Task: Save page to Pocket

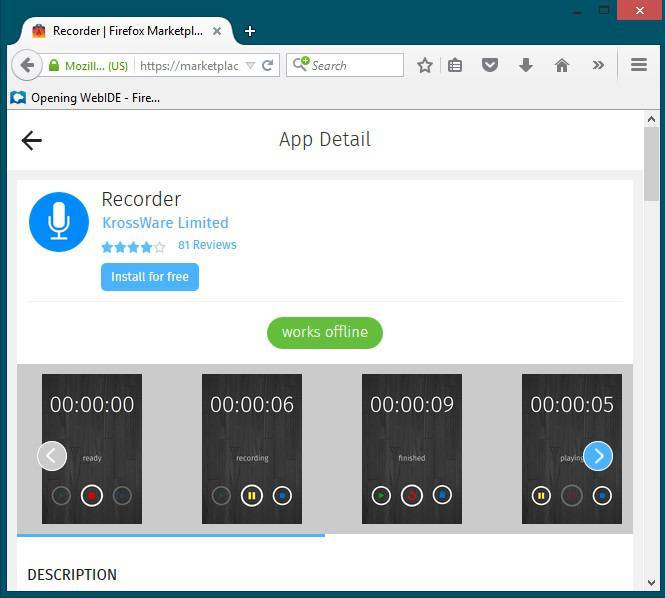Action: pyautogui.click(x=489, y=65)
